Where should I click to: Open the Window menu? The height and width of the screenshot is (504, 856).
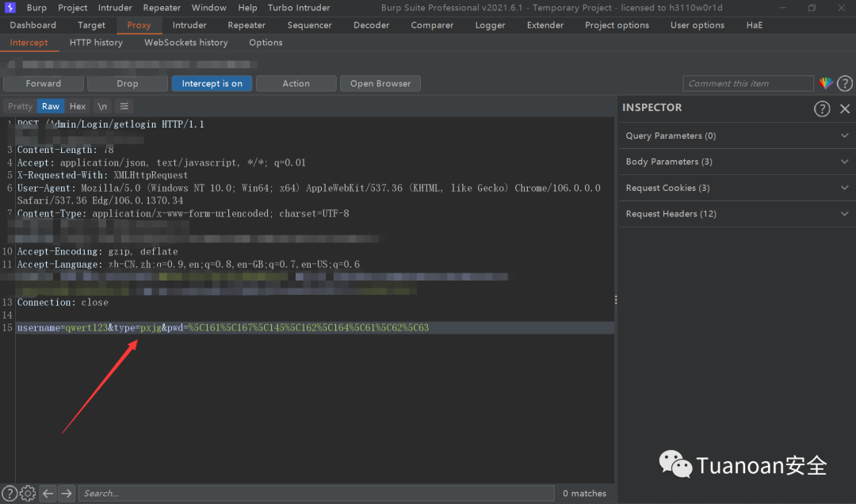point(209,8)
